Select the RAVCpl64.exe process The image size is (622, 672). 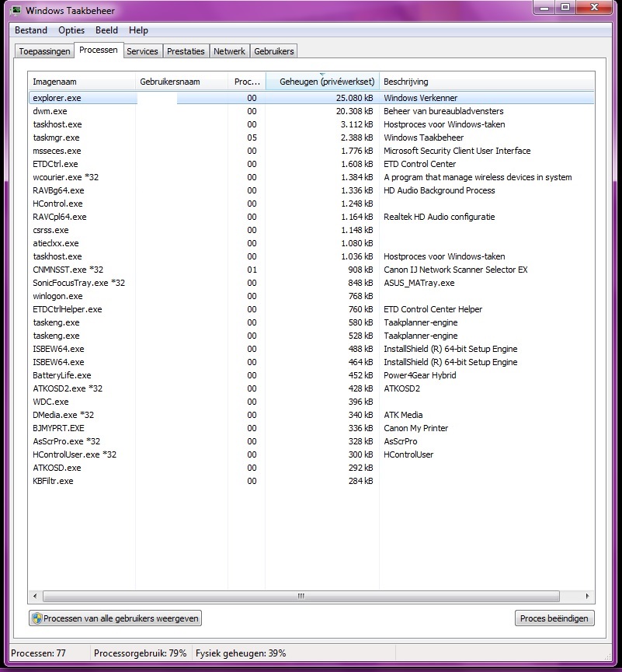(311, 217)
